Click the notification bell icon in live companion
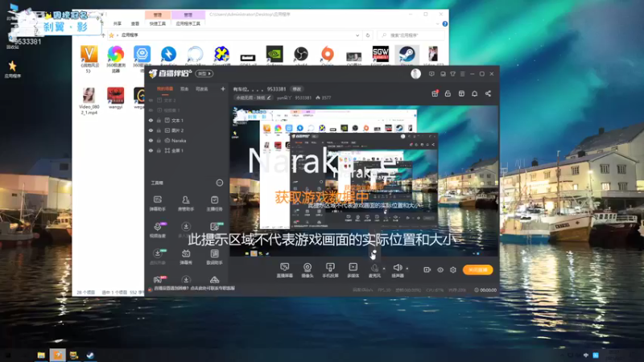The image size is (644, 362). pos(474,93)
